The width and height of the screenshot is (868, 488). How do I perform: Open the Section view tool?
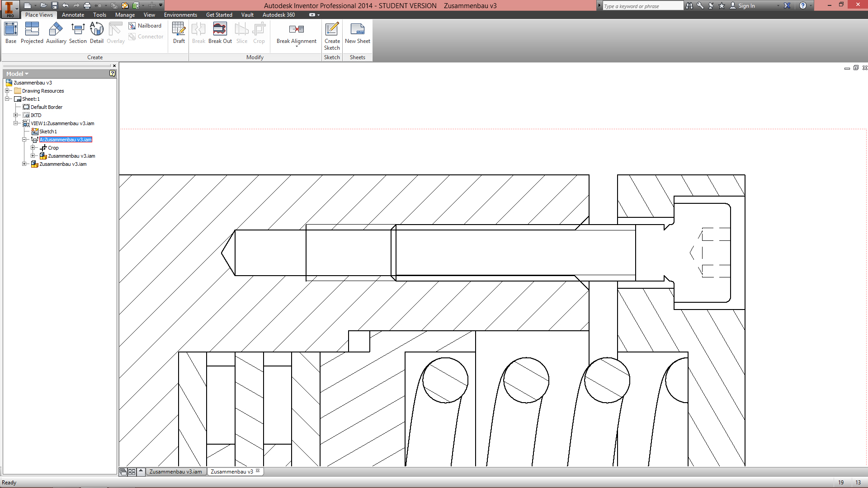(78, 32)
